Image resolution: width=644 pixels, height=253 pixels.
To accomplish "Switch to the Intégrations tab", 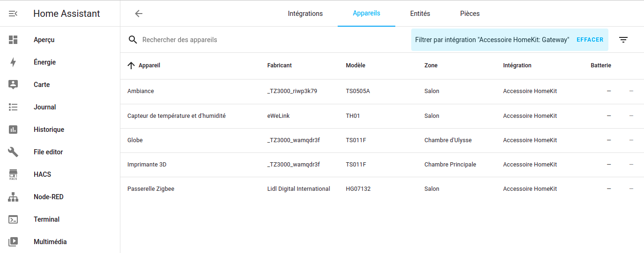I will tap(305, 14).
